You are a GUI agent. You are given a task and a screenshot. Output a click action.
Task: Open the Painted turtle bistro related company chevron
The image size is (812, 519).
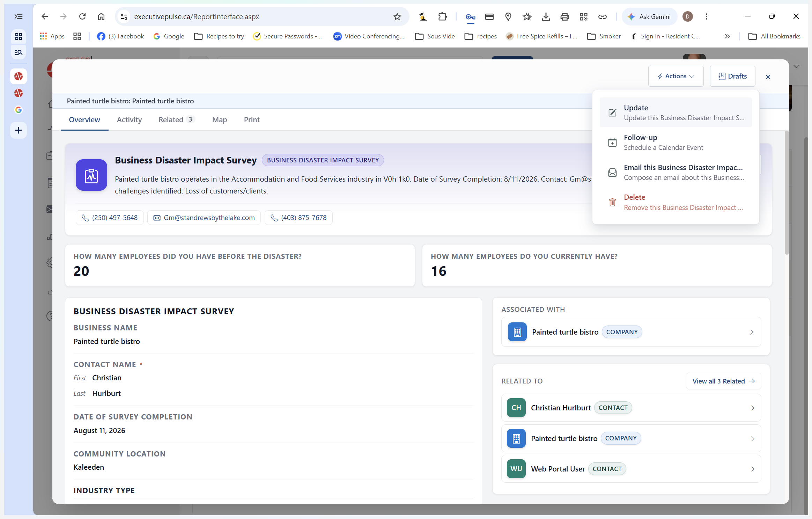point(753,439)
